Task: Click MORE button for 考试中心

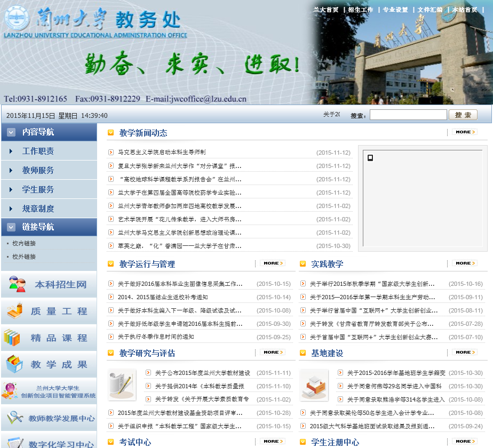Action: (273, 441)
